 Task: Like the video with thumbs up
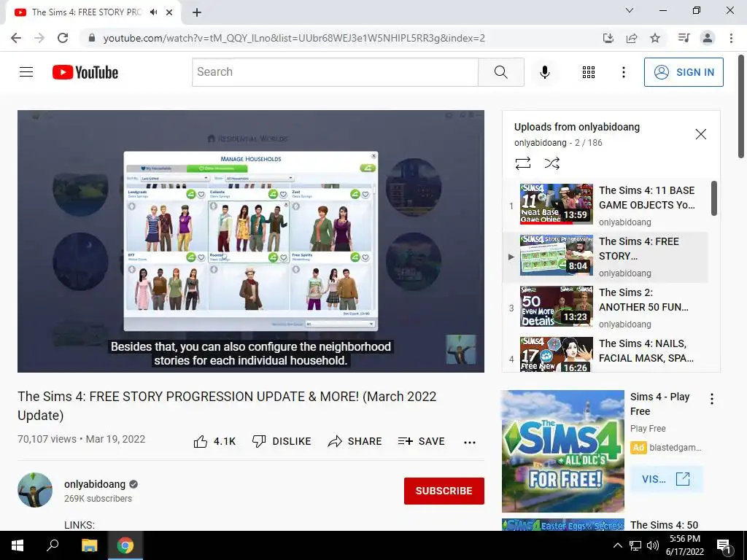(x=214, y=441)
